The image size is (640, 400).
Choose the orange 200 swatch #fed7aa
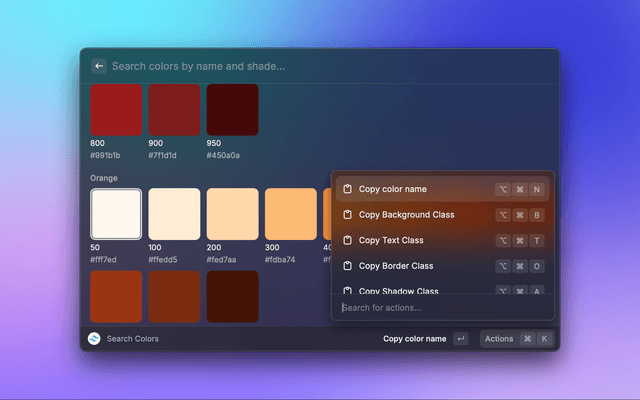[232, 214]
